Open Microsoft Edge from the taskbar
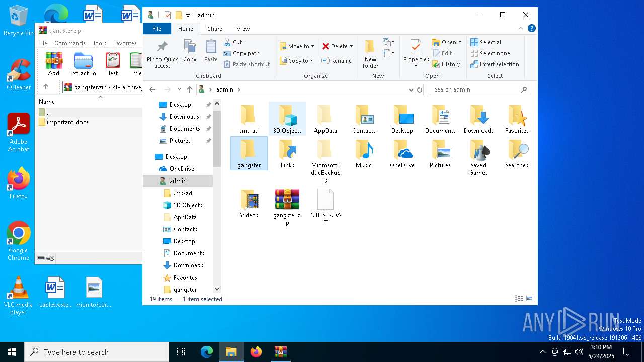This screenshot has width=644, height=362. tap(207, 352)
